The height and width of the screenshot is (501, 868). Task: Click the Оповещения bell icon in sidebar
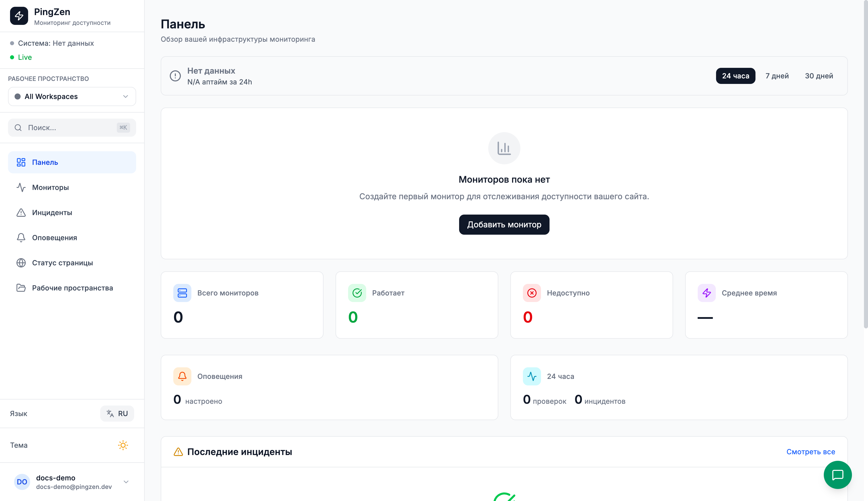(21, 237)
